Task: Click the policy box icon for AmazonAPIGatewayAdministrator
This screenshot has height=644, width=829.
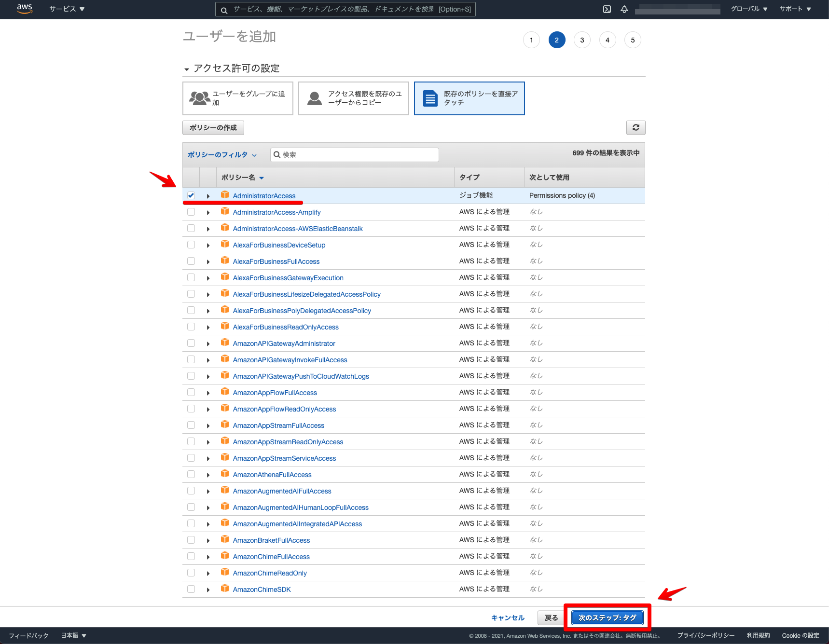Action: tap(225, 343)
